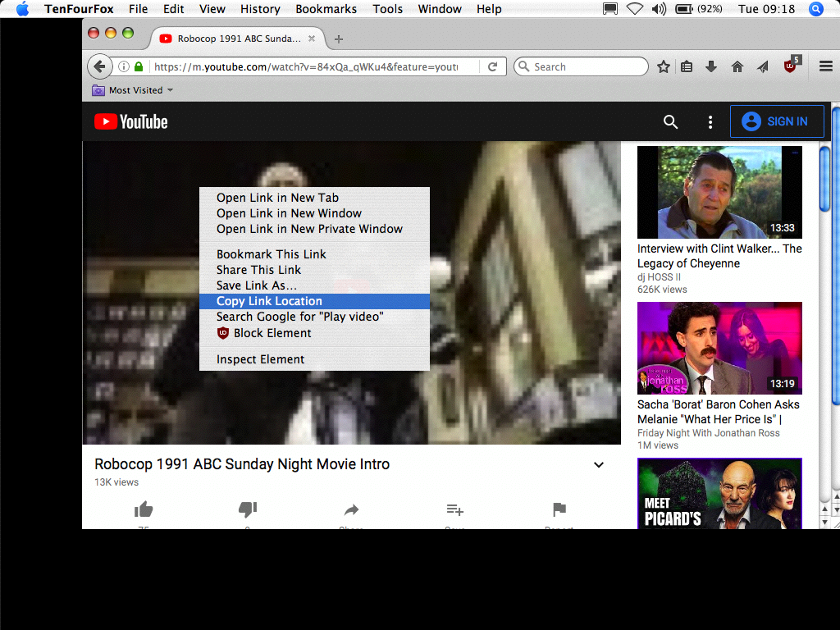Share the video with arrow icon
The width and height of the screenshot is (840, 630).
coord(351,509)
